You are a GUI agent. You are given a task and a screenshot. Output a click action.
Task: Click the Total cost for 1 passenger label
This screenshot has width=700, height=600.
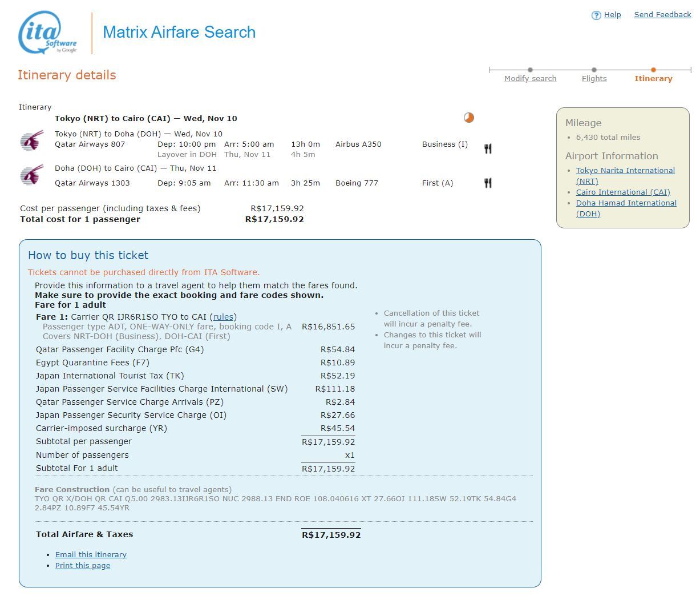pos(80,219)
